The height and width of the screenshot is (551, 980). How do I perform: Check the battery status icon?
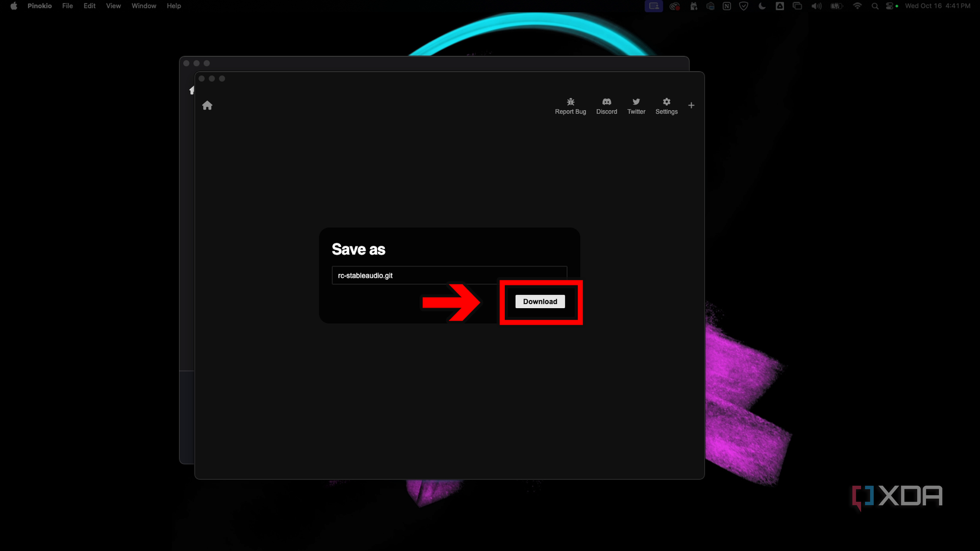[x=835, y=6]
